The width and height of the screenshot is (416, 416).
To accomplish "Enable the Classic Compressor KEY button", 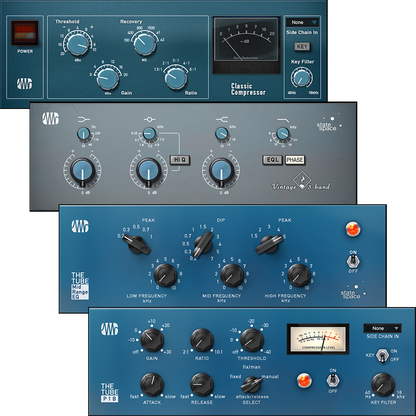I will tap(302, 46).
